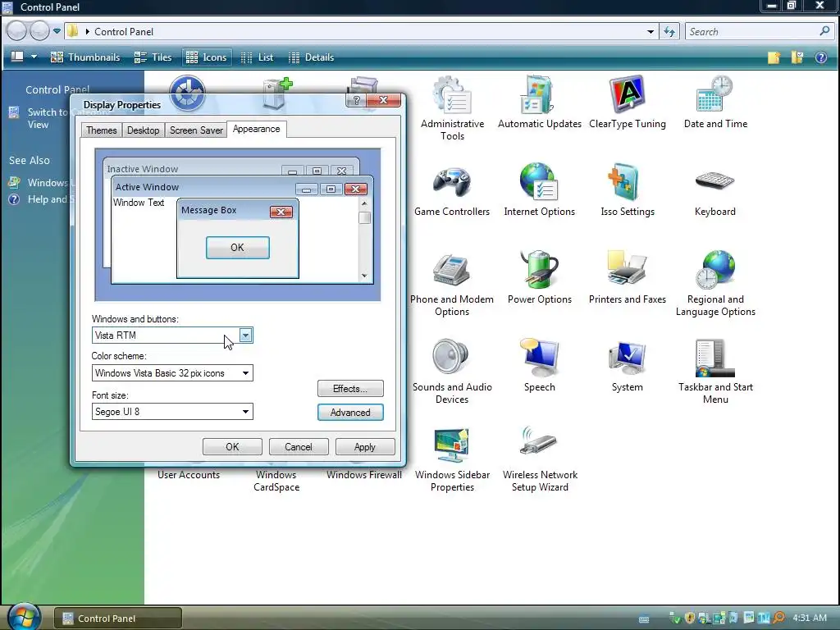Click the Control Panel taskbar button
The width and height of the screenshot is (840, 630).
118,619
